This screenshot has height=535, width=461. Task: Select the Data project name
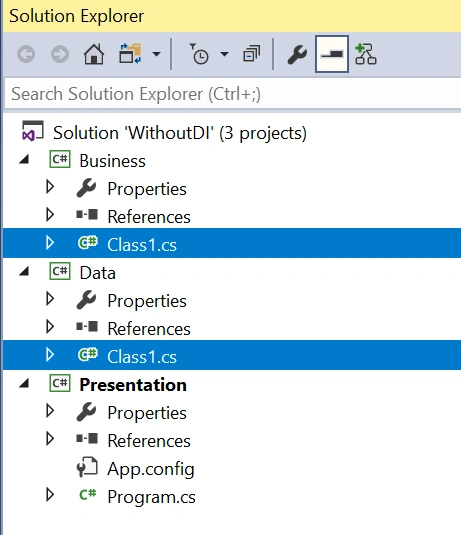click(x=98, y=273)
